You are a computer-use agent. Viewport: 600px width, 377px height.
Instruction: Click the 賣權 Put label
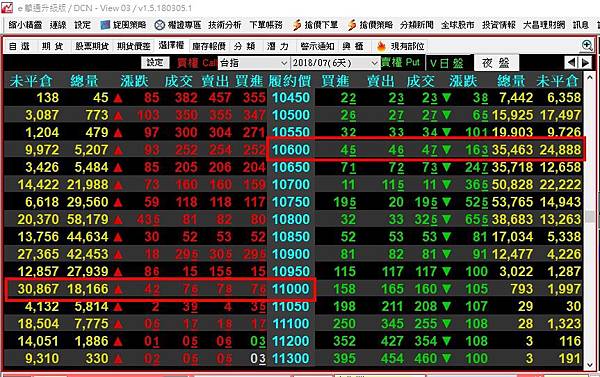pyautogui.click(x=401, y=62)
